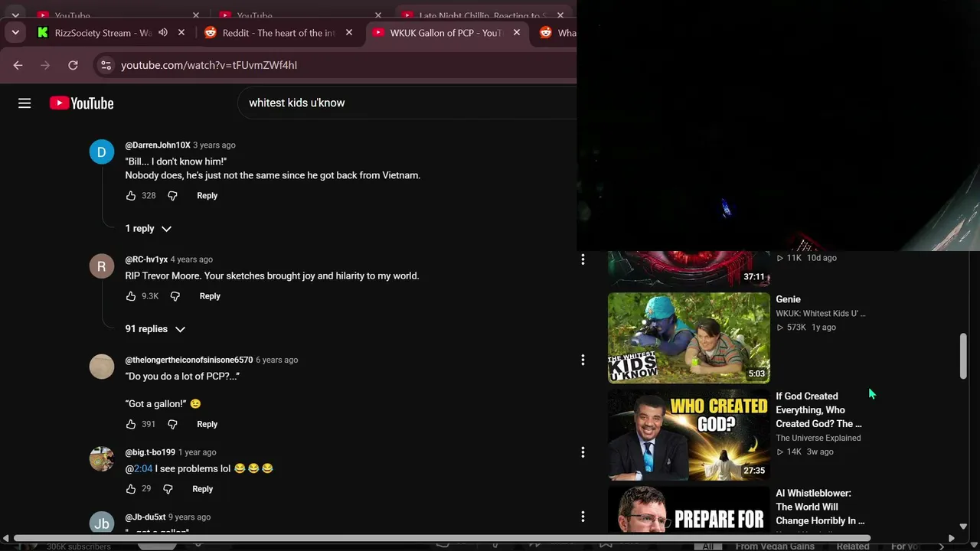Open more options for @big.t-bo199 comment
The width and height of the screenshot is (980, 551).
click(x=583, y=452)
